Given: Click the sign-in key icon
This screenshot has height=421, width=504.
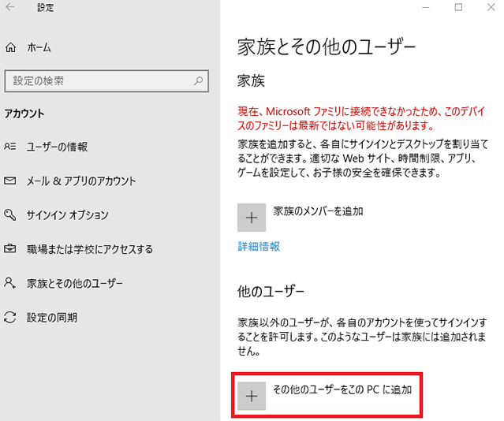Looking at the screenshot, I should click(x=10, y=214).
